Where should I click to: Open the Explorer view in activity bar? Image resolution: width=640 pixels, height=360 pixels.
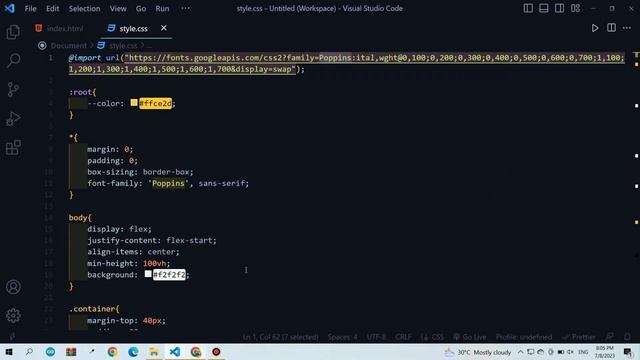[13, 32]
